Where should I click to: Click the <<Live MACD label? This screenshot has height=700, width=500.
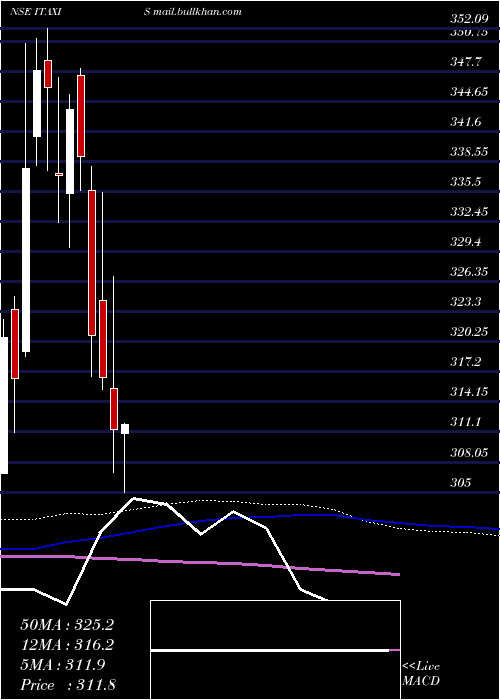[x=421, y=674]
